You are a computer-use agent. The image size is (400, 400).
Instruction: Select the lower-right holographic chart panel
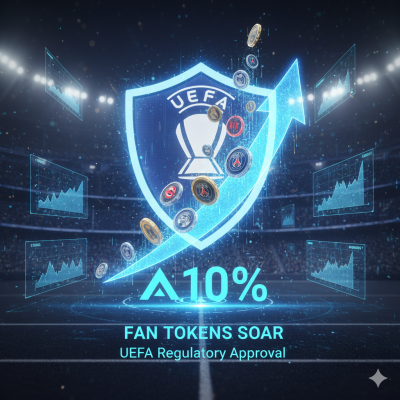[x=336, y=269]
